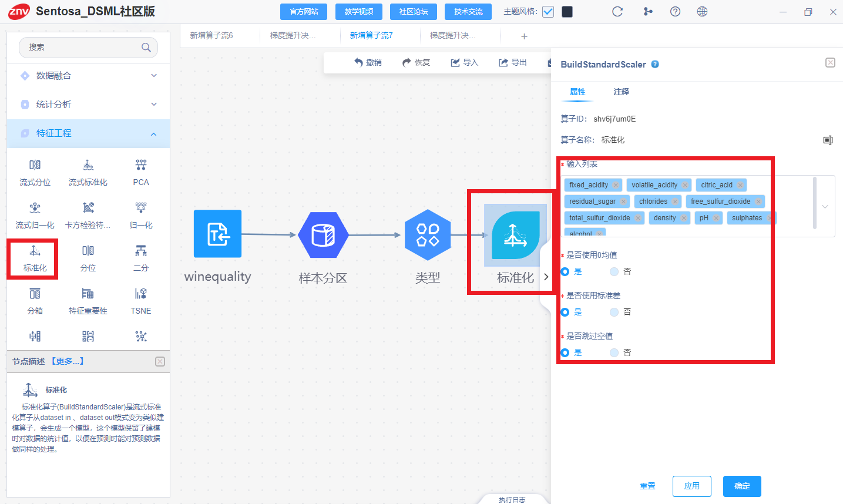Screen dimensions: 843x504
Task: Select the 卡方检验特征 operator icon
Action: pyautogui.click(x=88, y=208)
